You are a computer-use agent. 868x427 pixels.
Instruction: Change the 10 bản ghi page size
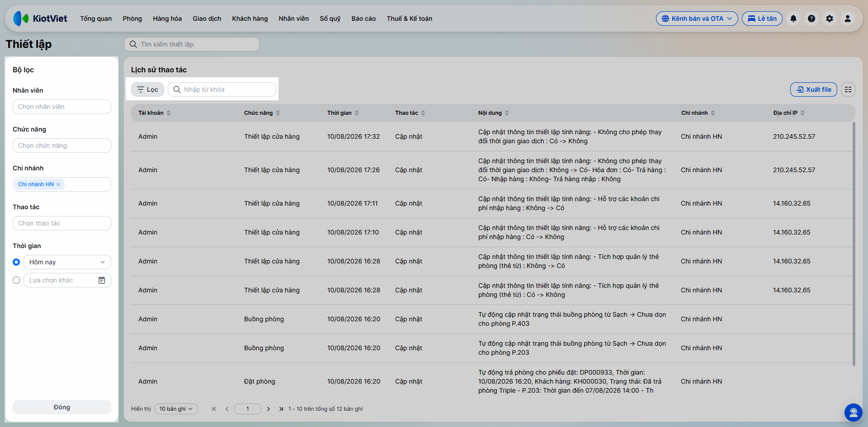click(x=176, y=409)
